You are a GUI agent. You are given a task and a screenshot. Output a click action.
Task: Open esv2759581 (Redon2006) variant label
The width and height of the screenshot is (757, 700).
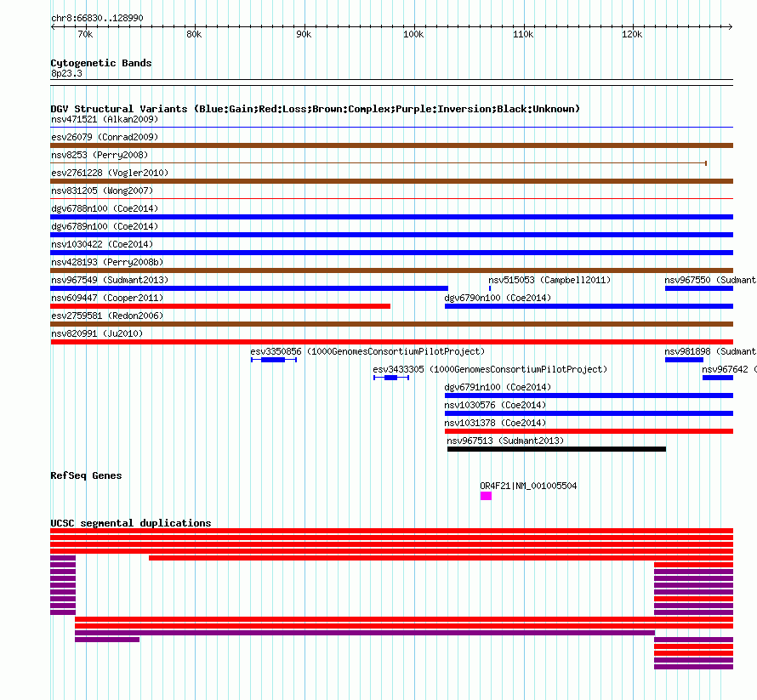click(107, 316)
